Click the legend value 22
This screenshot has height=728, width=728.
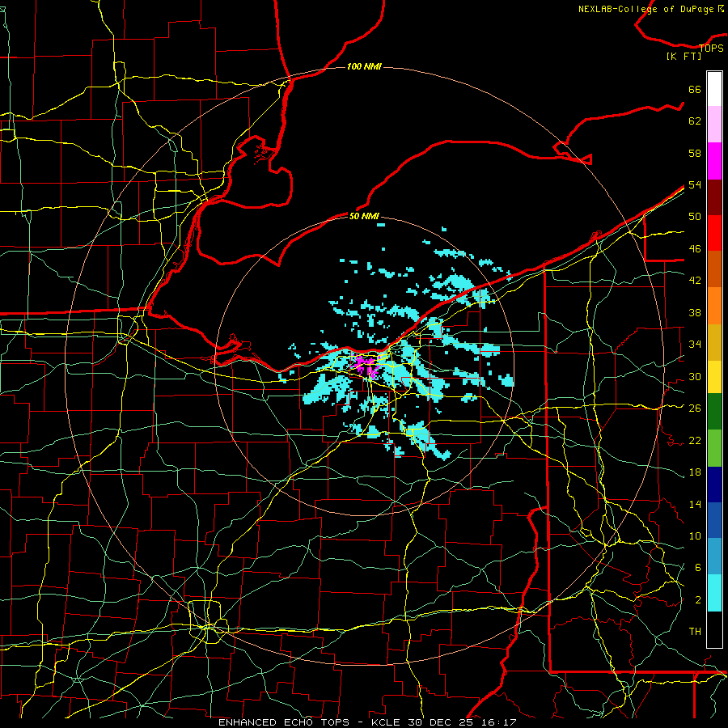695,440
